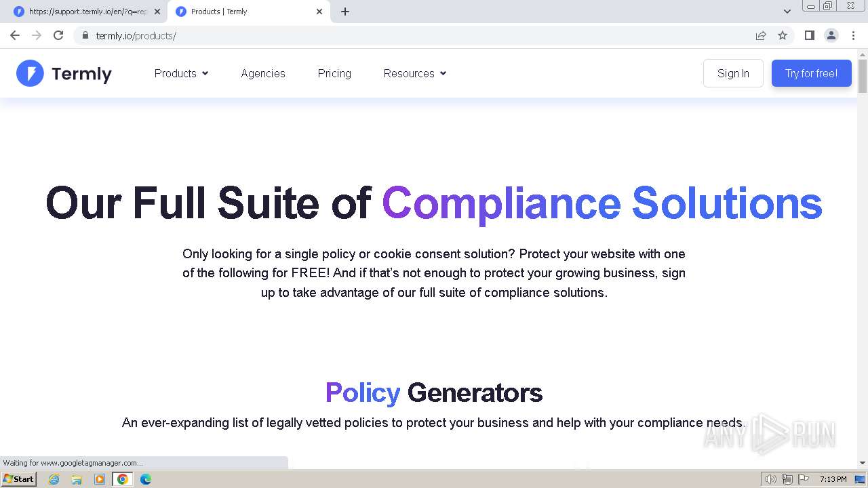Viewport: 868px width, 488px height.
Task: Select the Products | Termly tab
Action: [x=249, y=12]
